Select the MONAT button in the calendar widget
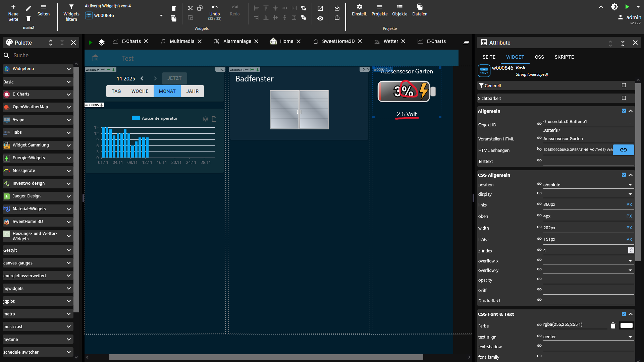 click(x=167, y=91)
